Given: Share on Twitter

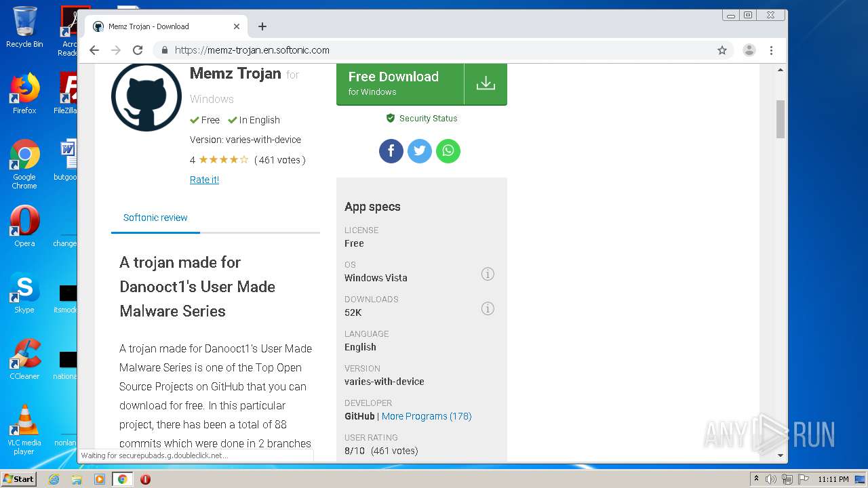Looking at the screenshot, I should [x=420, y=150].
